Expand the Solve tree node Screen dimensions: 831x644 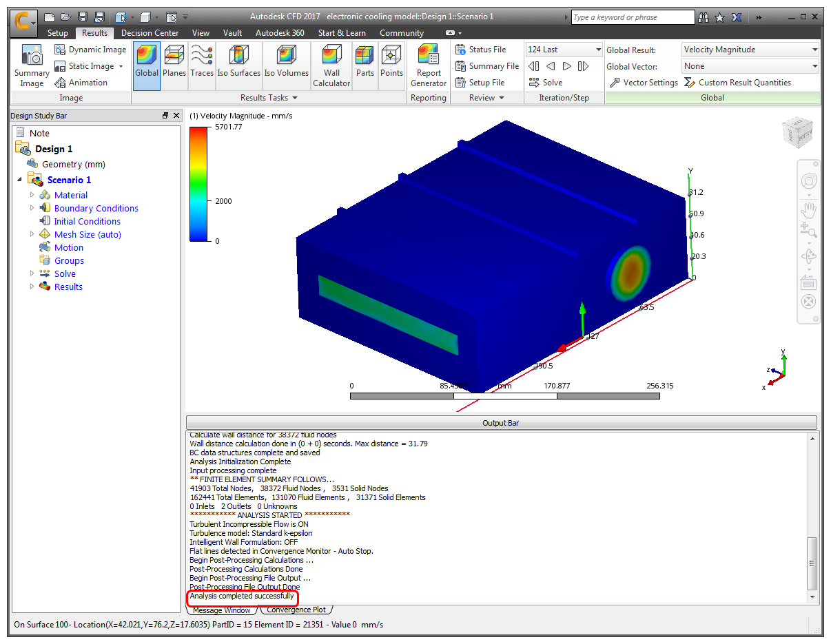tap(32, 273)
